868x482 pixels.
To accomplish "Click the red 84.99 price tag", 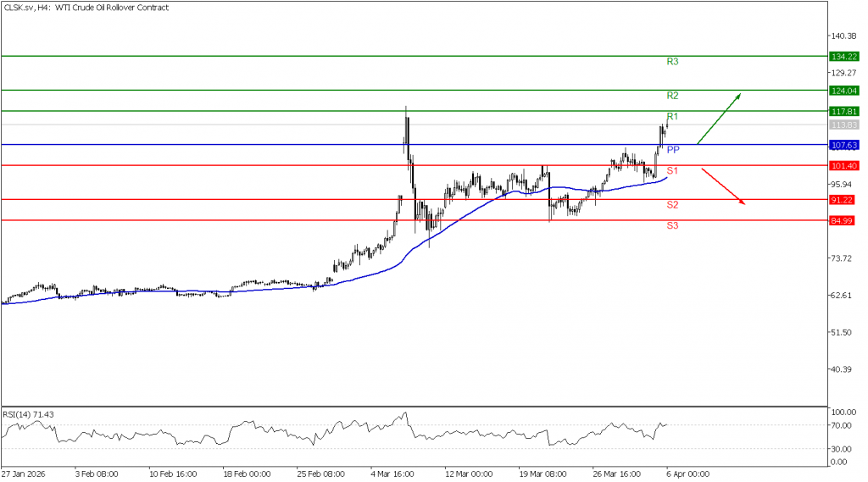I will 842,220.
